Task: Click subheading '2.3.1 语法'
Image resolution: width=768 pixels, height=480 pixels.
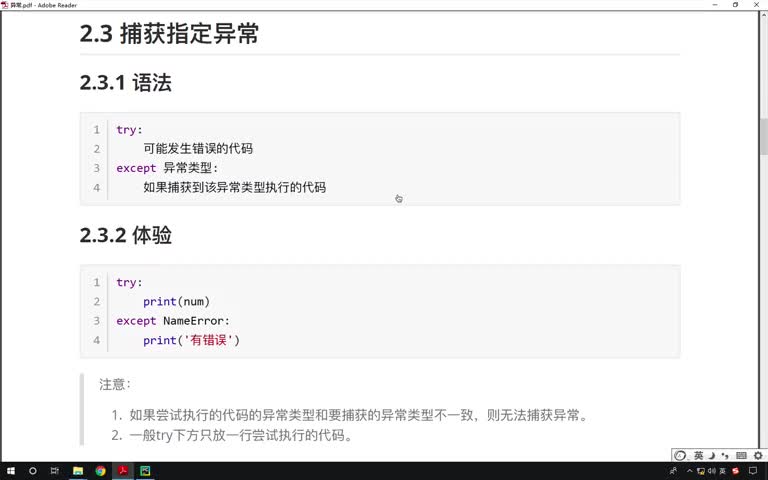Action: tap(126, 82)
